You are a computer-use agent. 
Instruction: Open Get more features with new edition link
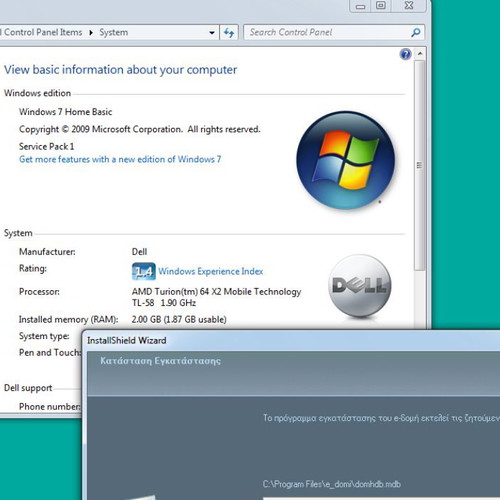pos(120,159)
